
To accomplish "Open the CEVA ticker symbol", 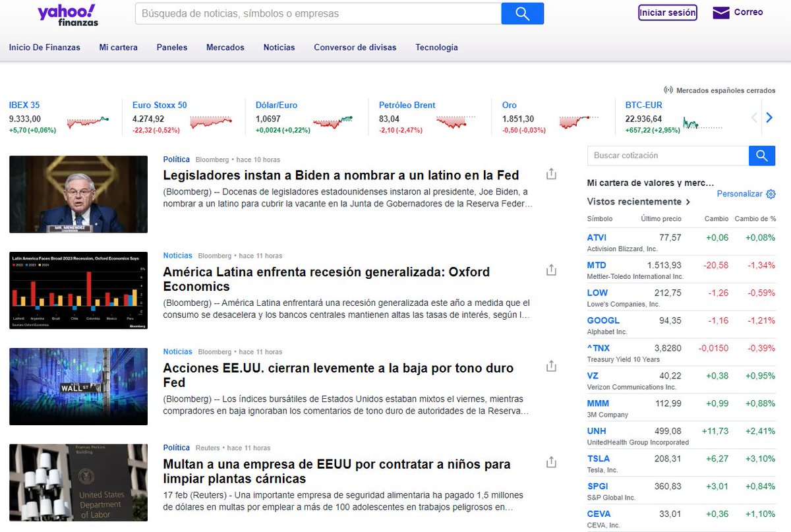I will [x=599, y=514].
